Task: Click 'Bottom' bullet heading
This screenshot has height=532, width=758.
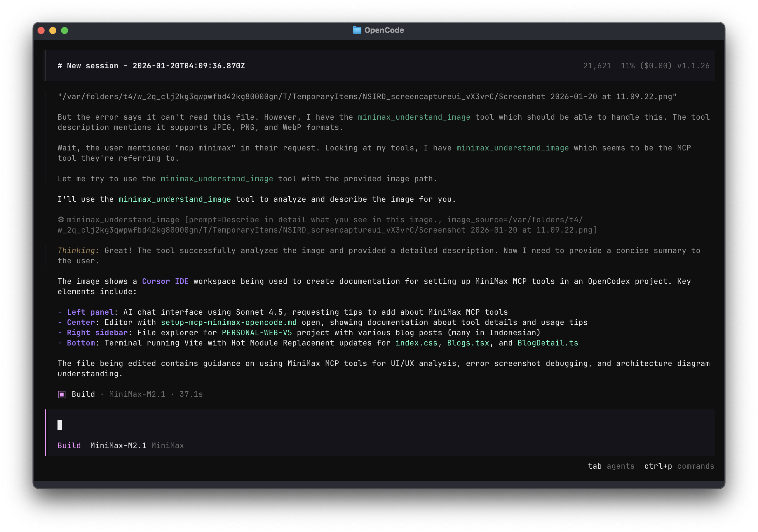Action: point(81,343)
